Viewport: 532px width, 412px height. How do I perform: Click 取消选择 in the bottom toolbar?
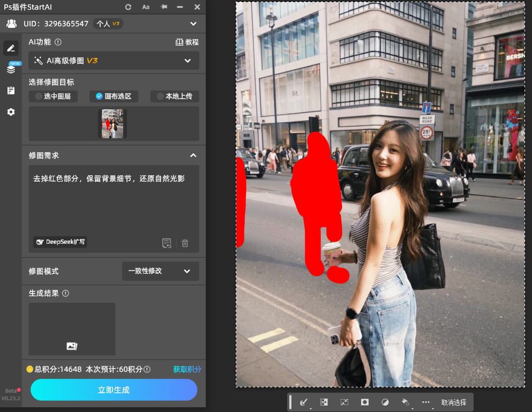453,402
